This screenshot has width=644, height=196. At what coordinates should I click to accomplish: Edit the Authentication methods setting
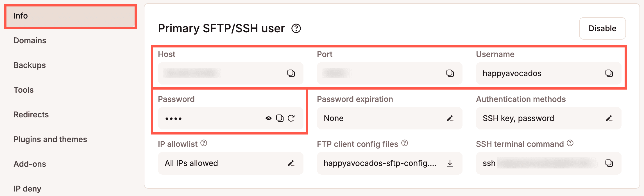tap(609, 118)
